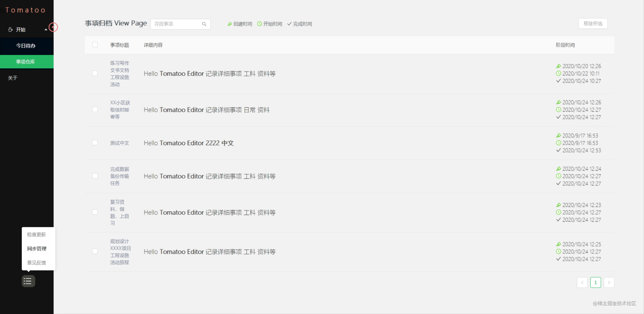Image resolution: width=644 pixels, height=314 pixels.
Task: Collapse sidebar with red circle arrow
Action: (53, 27)
